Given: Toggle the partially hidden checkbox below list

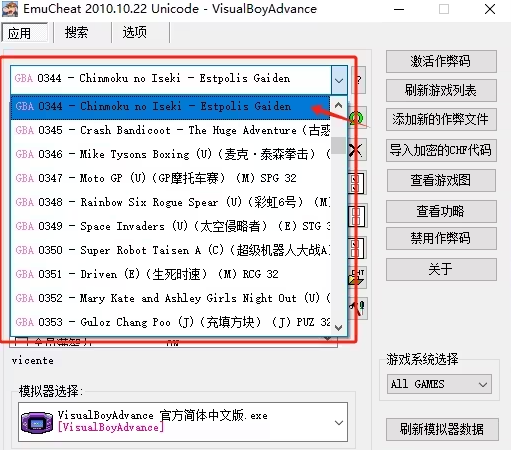Looking at the screenshot, I should [21, 342].
